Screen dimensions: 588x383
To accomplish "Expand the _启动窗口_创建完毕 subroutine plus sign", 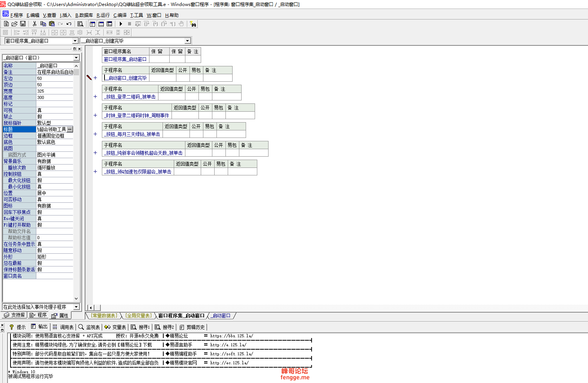I will pos(95,78).
